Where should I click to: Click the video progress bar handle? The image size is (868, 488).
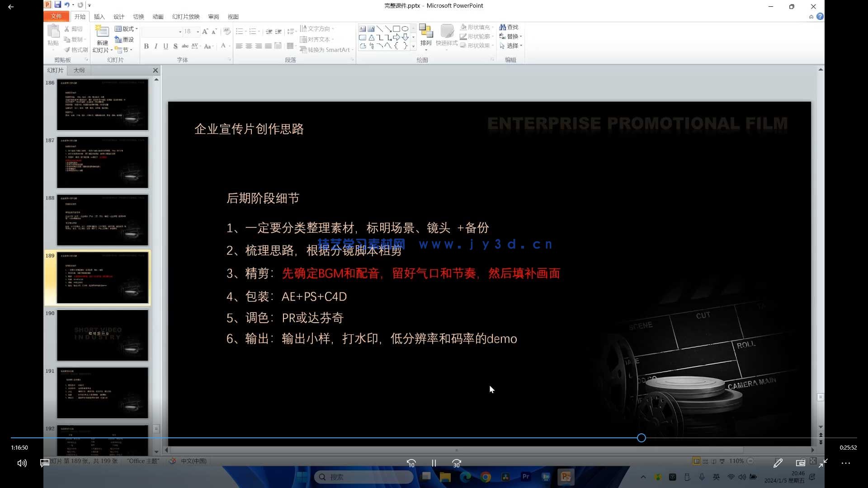[641, 437]
